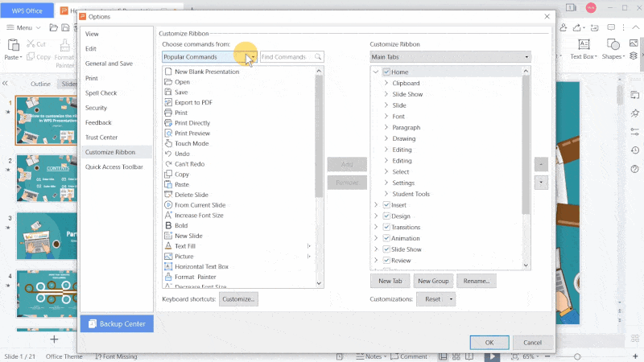Choose the Export to PDF icon
The height and width of the screenshot is (362, 644).
pyautogui.click(x=168, y=102)
